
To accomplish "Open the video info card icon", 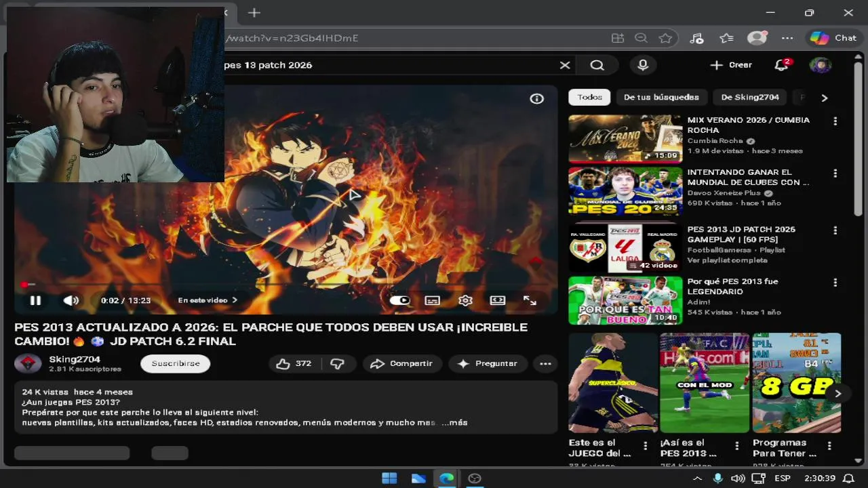I will click(x=536, y=99).
